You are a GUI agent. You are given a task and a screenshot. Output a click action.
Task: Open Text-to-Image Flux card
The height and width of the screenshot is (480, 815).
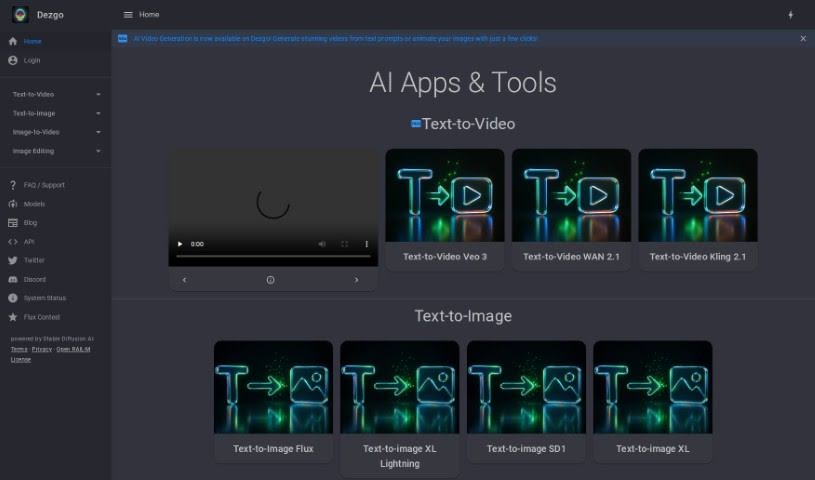click(x=273, y=401)
